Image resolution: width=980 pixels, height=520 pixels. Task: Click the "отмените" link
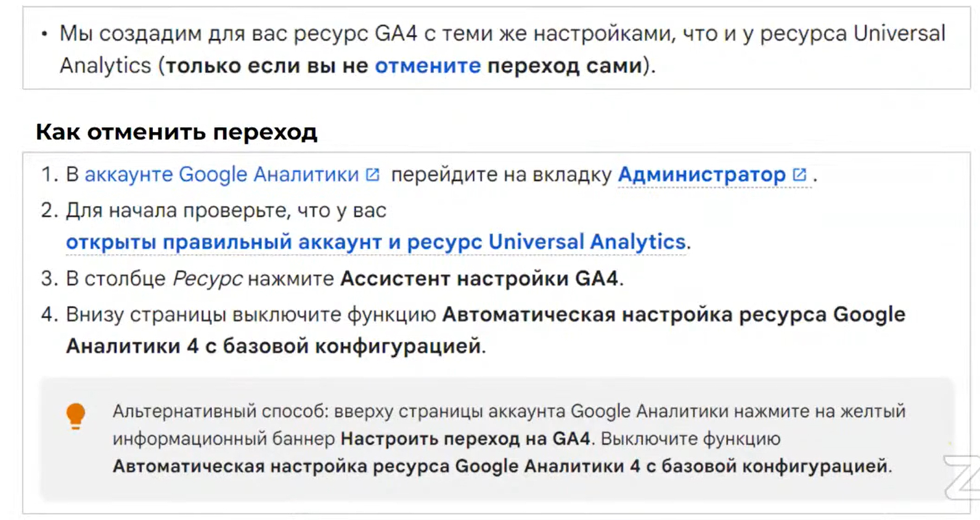(x=427, y=65)
